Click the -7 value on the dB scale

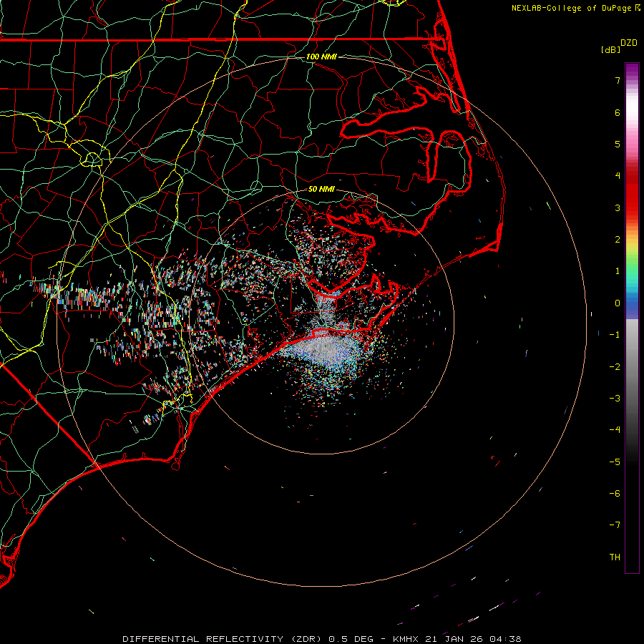614,525
